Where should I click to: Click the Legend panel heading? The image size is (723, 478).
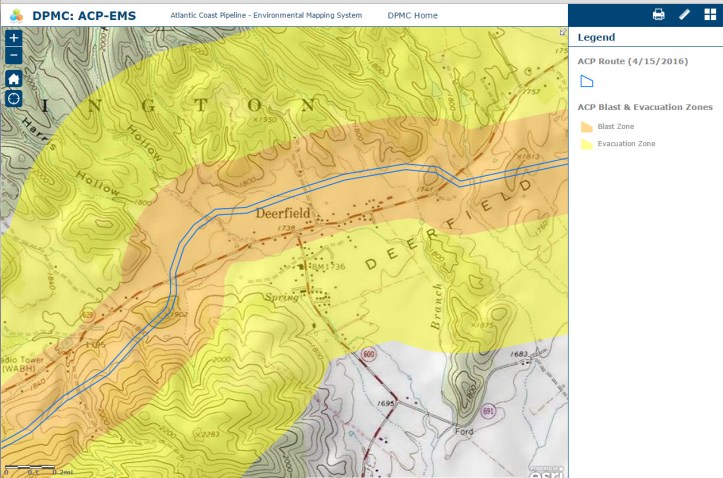click(596, 38)
